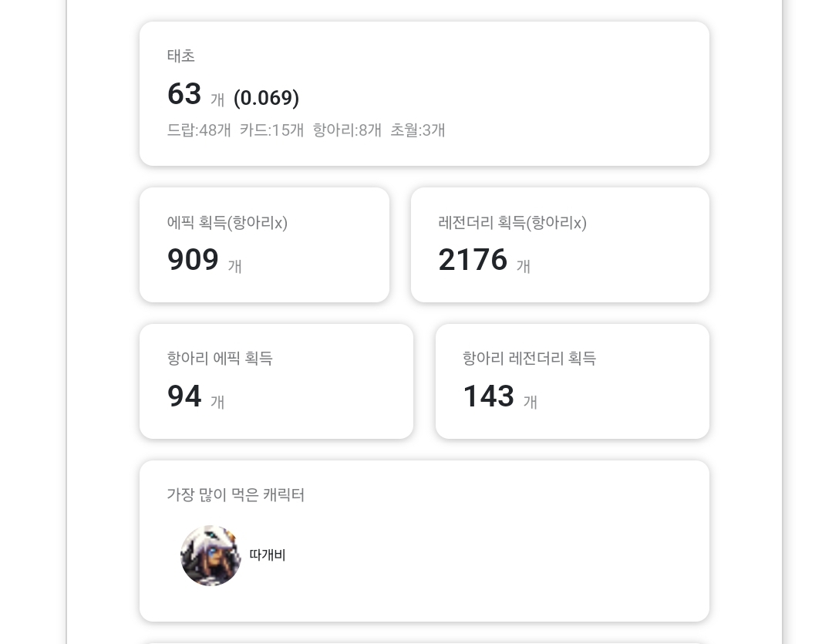Click the (0.069) ratio value

pyautogui.click(x=266, y=98)
